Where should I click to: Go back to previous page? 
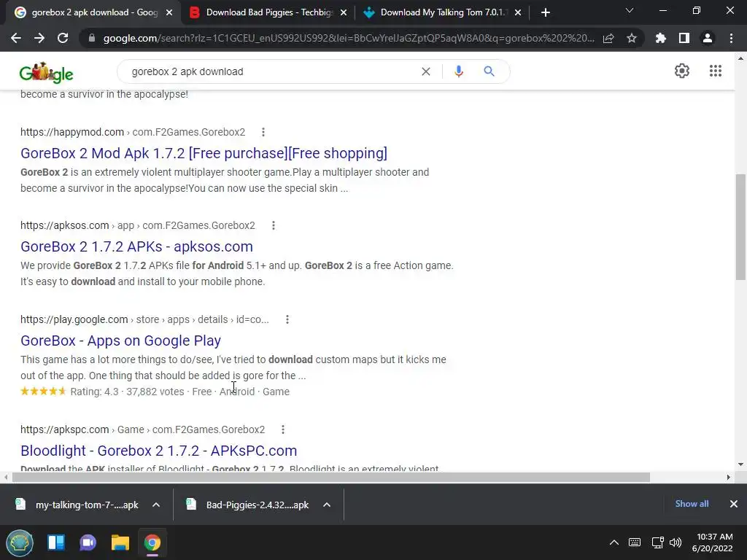coord(16,38)
